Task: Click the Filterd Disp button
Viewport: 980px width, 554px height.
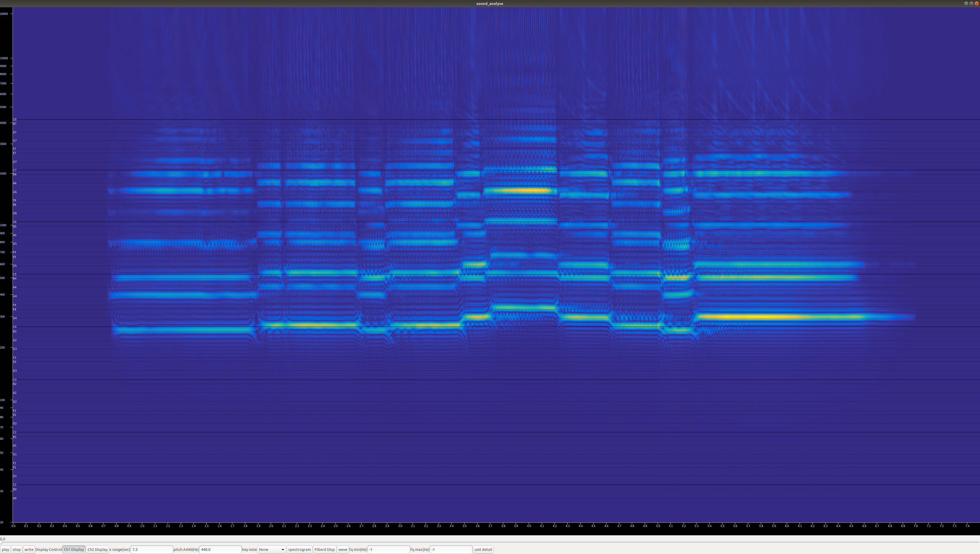Action: 324,549
